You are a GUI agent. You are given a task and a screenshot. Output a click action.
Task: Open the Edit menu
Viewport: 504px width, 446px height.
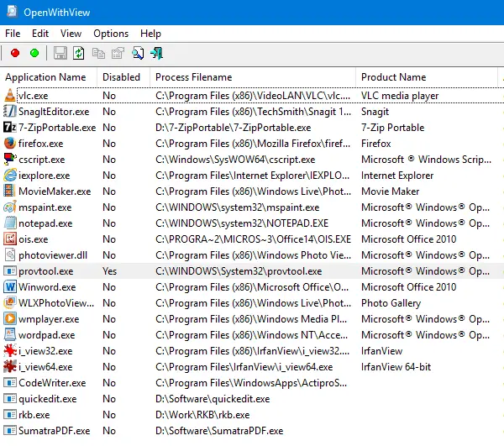tap(40, 34)
